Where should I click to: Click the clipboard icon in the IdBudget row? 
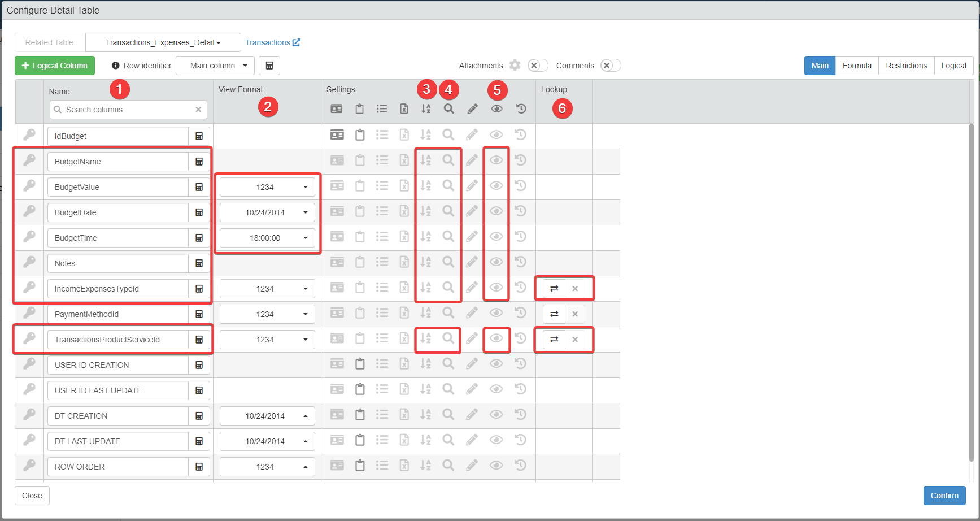360,135
